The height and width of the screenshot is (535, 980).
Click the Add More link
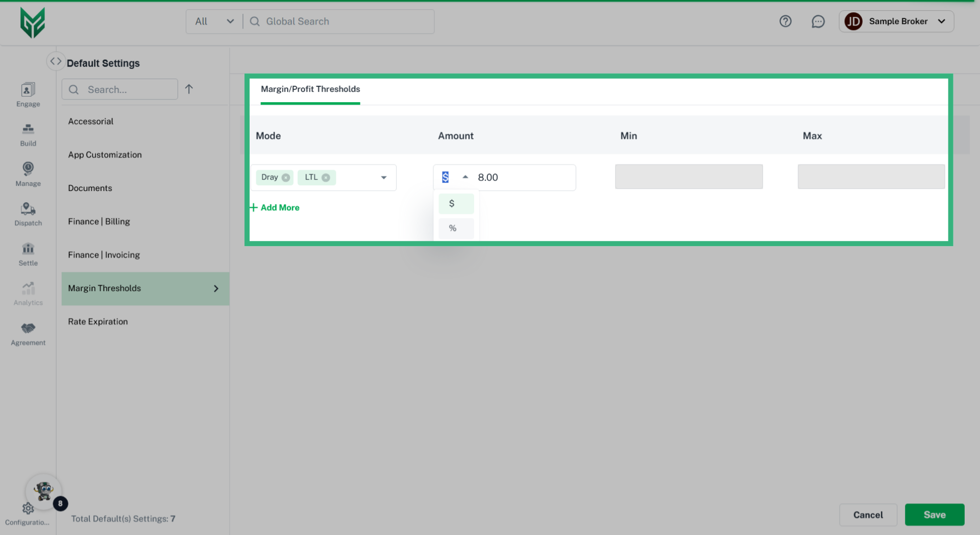point(280,207)
